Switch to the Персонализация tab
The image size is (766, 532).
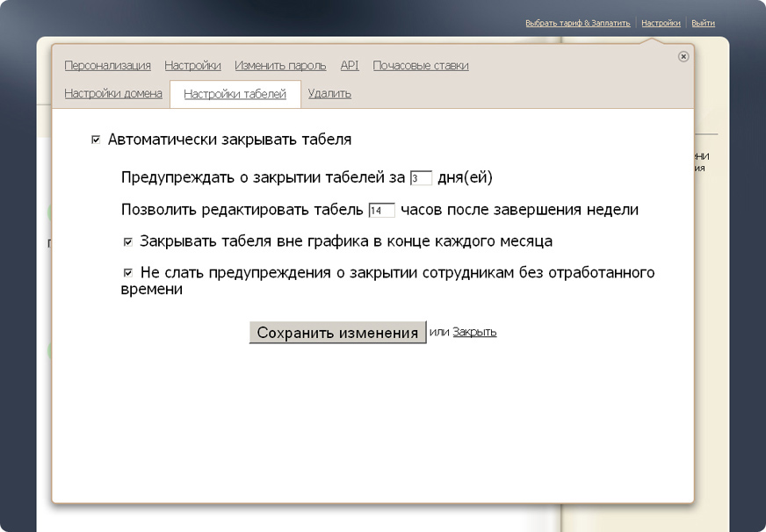[108, 65]
